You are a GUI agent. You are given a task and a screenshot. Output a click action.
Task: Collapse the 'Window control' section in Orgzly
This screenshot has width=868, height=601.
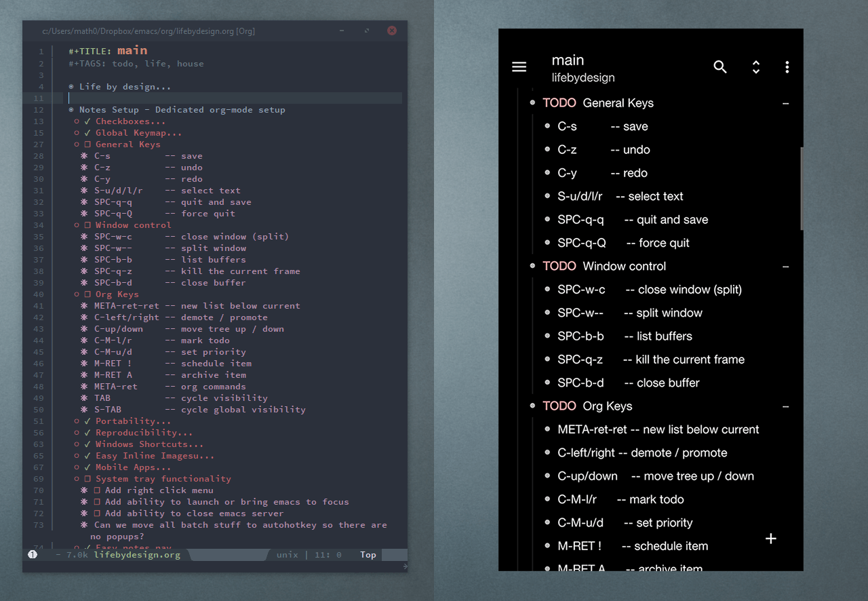click(786, 266)
